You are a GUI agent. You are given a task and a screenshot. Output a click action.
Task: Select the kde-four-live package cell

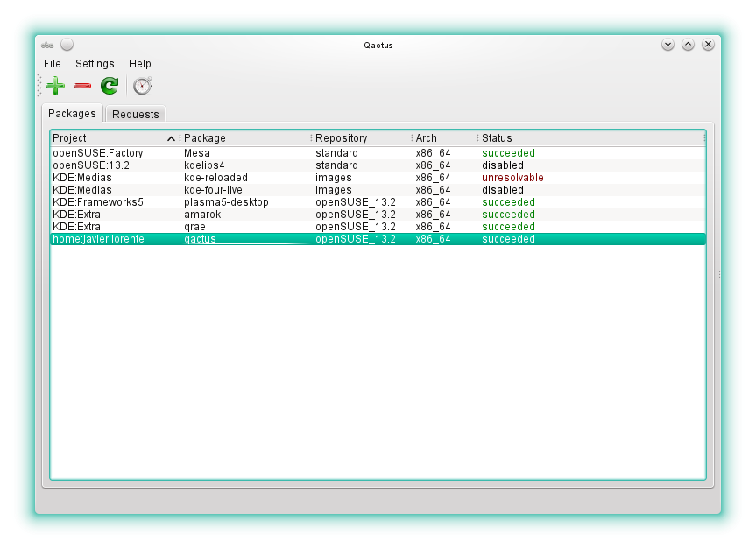pos(213,190)
